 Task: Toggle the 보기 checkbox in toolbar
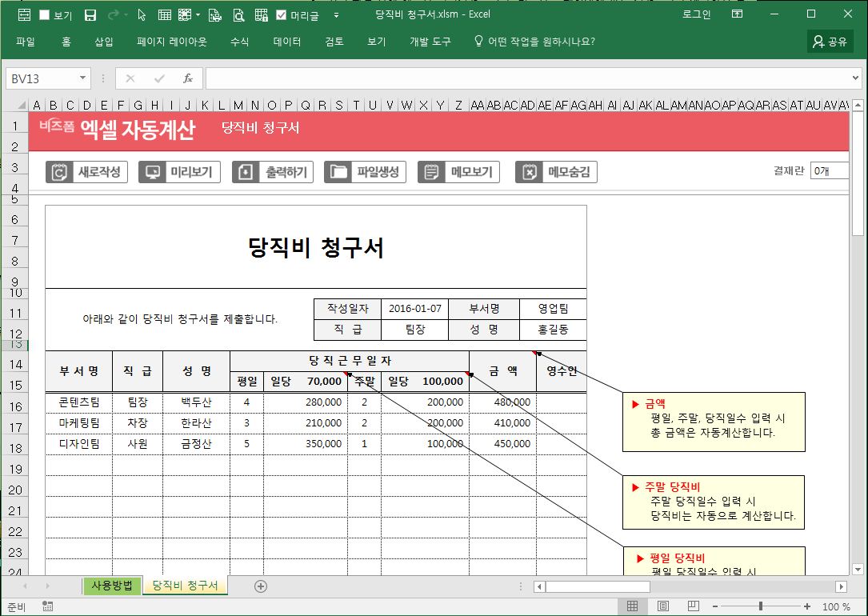45,14
